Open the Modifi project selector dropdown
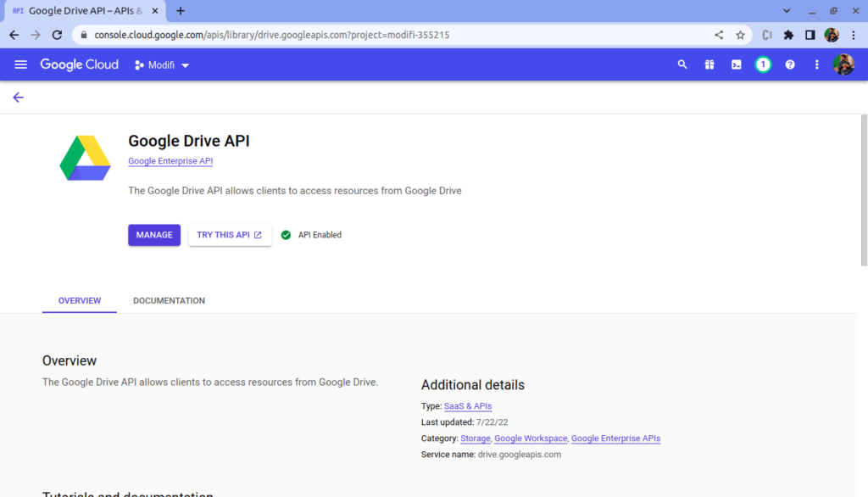The image size is (868, 497). [162, 64]
